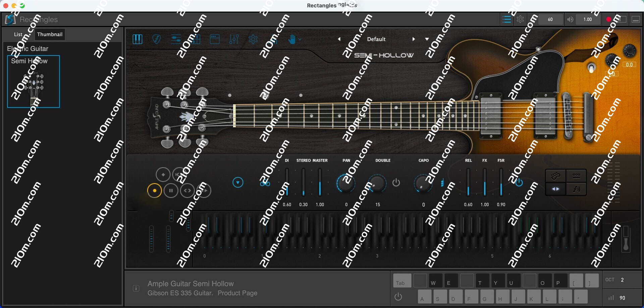Select the pickup dots icon button
This screenshot has width=644, height=308.
576,176
